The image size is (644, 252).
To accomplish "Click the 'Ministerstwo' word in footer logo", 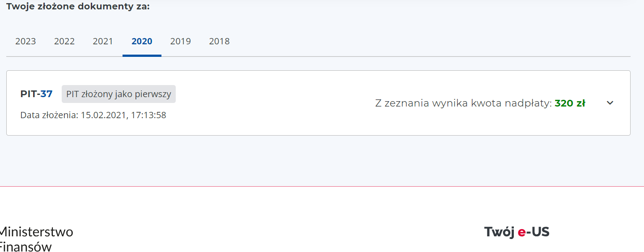I will pyautogui.click(x=36, y=232).
